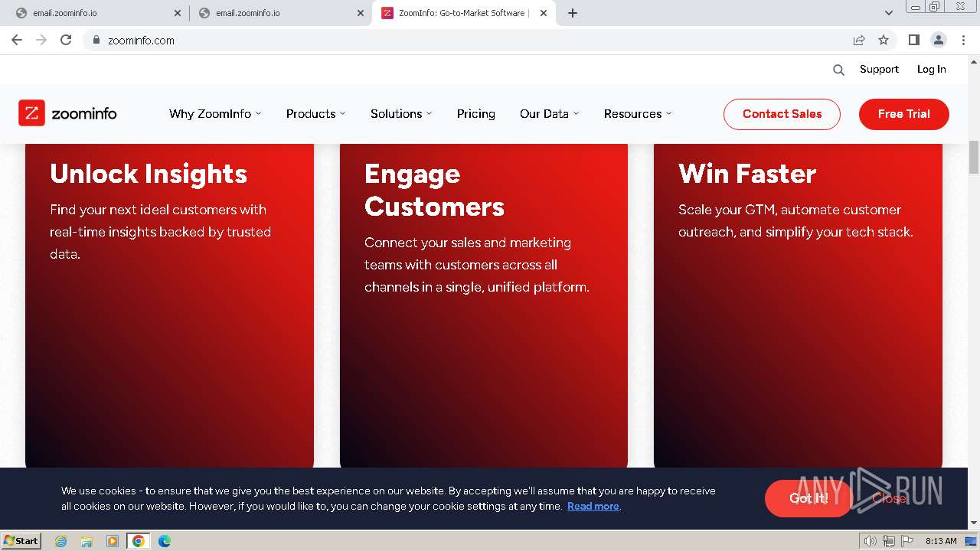Click Log In
980x551 pixels.
click(x=932, y=69)
